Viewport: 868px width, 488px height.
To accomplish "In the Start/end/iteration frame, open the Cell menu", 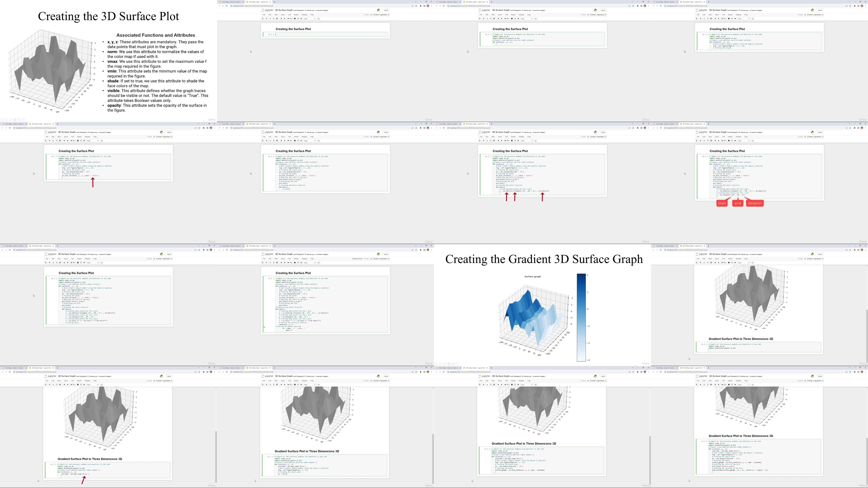I will 723,137.
